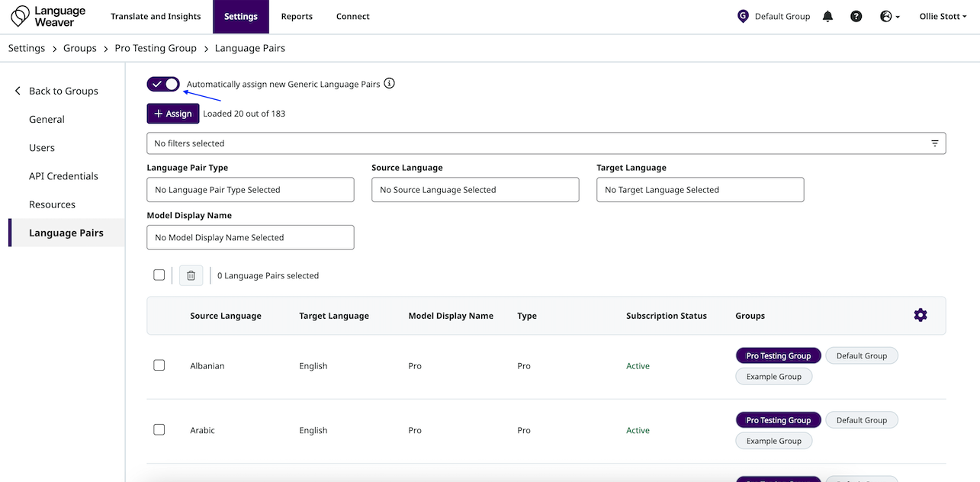Viewport: 980px width, 482px height.
Task: Click the filter icon in filters bar
Action: [x=934, y=143]
